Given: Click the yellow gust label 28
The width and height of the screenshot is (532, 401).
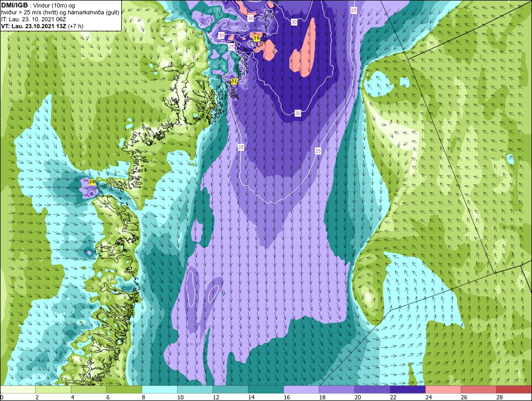Looking at the screenshot, I should pyautogui.click(x=92, y=182).
